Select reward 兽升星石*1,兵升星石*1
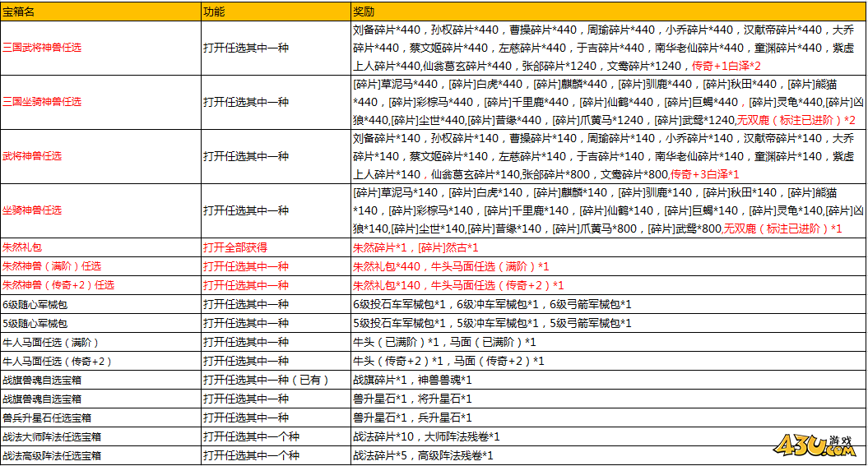Screen dimensions: 868x466 412,418
